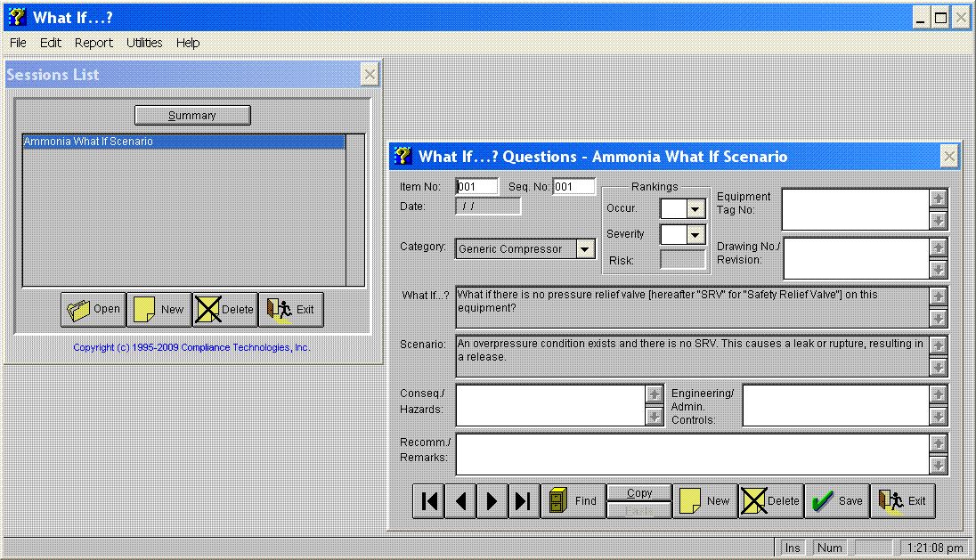
Task: Select Ammonia What If Scenario session
Action: [x=183, y=142]
